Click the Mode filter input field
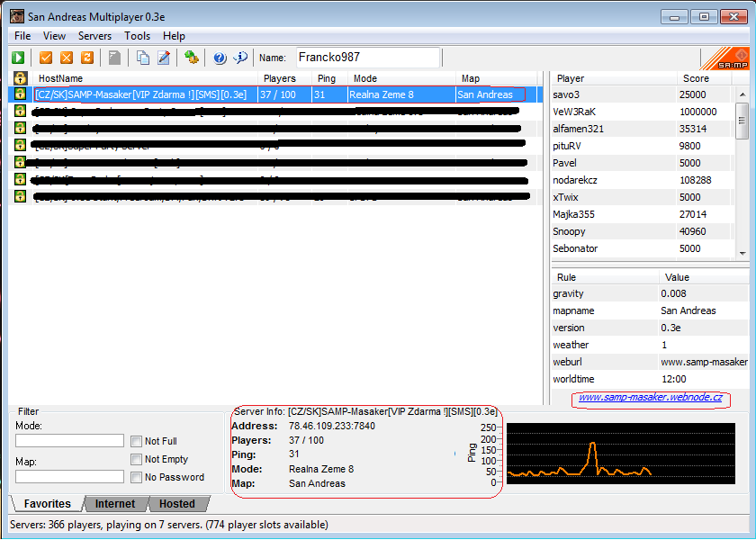Screen dimensions: 756x540 tap(69, 441)
